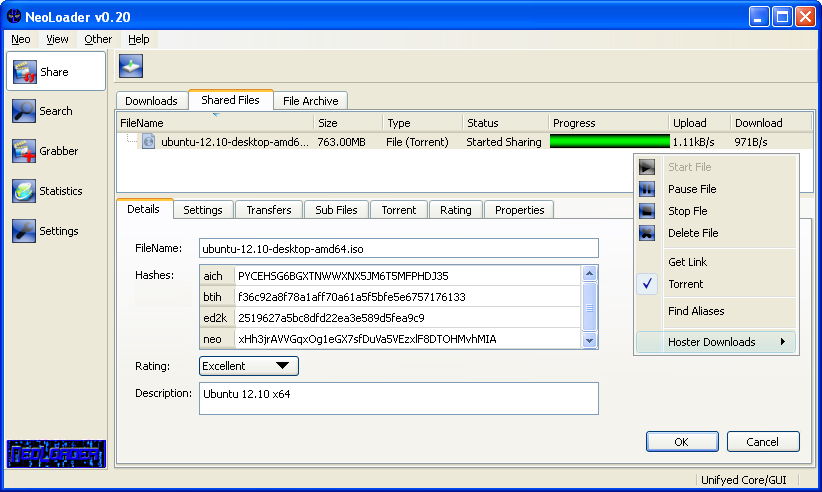Click the FileName input field
This screenshot has height=492, width=822.
[398, 248]
